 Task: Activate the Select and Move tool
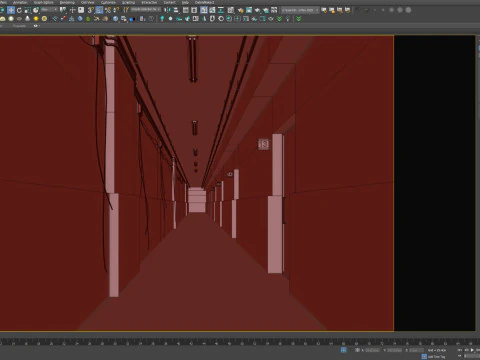click(x=11, y=10)
